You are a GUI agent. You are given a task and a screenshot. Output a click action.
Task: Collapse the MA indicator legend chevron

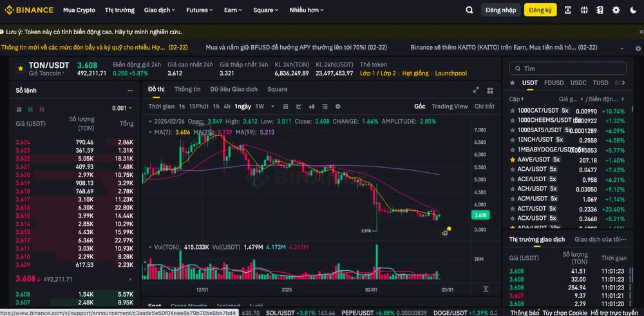click(151, 132)
